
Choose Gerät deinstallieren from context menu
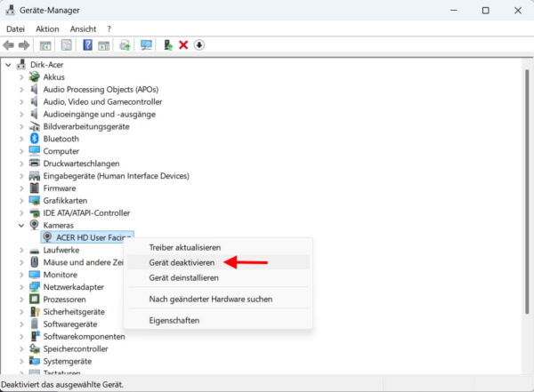[218, 277]
